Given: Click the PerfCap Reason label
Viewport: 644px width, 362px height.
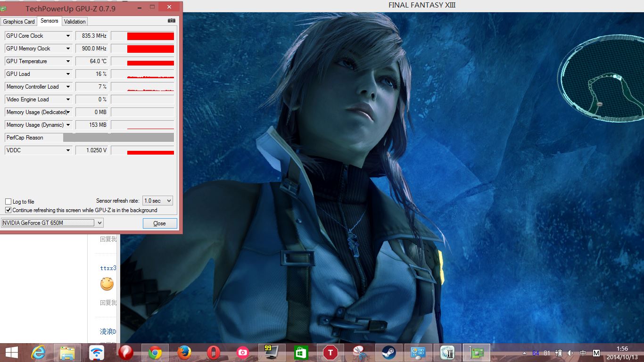Looking at the screenshot, I should point(25,138).
